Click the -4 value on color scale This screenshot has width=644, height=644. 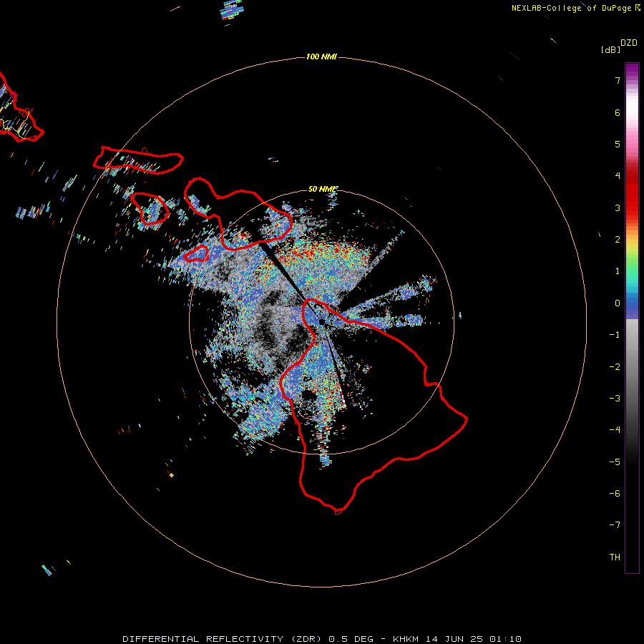pyautogui.click(x=615, y=430)
